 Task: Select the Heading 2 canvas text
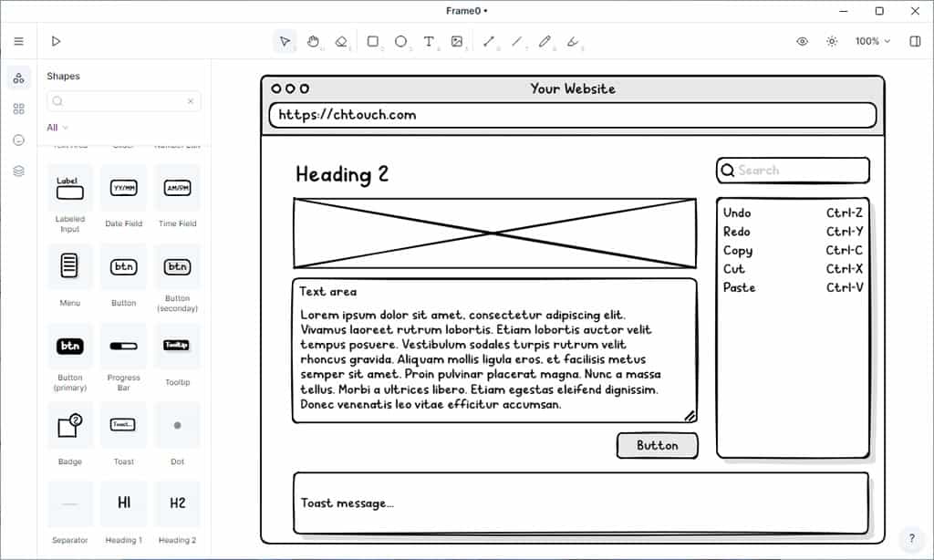pyautogui.click(x=342, y=174)
